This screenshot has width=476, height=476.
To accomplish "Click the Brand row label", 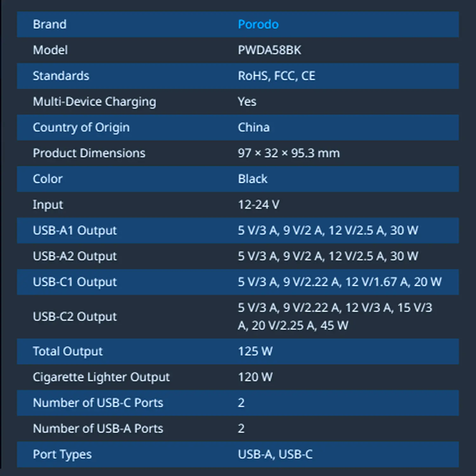I will click(50, 24).
